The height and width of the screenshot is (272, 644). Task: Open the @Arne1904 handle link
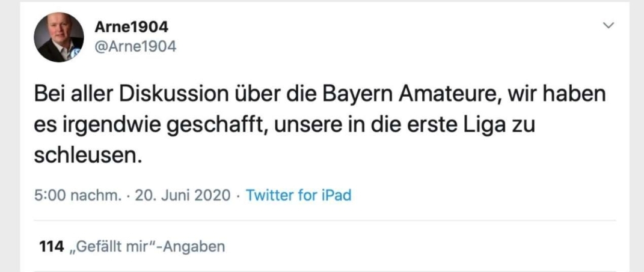coord(135,46)
